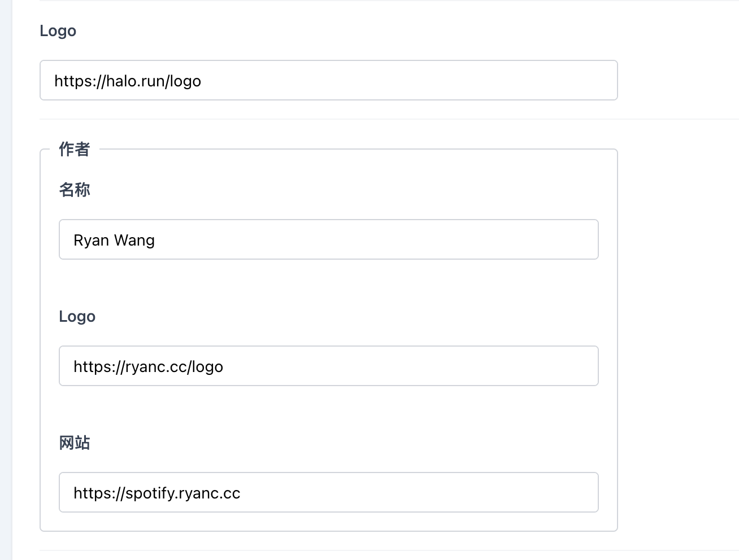Click the 名称 label above Ryan Wang
Screen dimensions: 739x560
[74, 190]
